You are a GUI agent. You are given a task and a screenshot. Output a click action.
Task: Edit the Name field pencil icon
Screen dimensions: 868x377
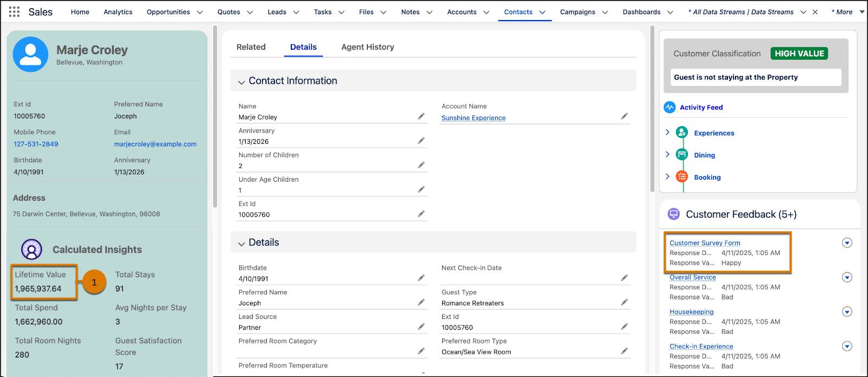coord(421,116)
